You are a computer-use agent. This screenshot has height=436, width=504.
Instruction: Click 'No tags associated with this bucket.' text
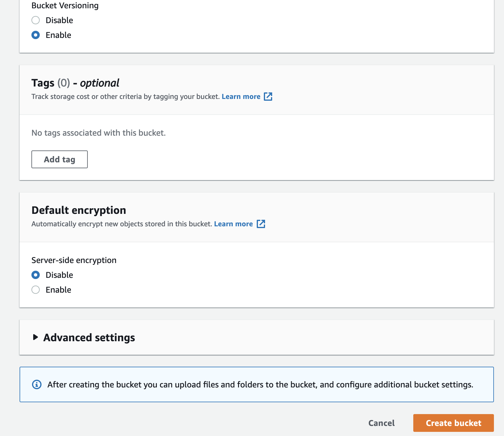pyautogui.click(x=98, y=133)
